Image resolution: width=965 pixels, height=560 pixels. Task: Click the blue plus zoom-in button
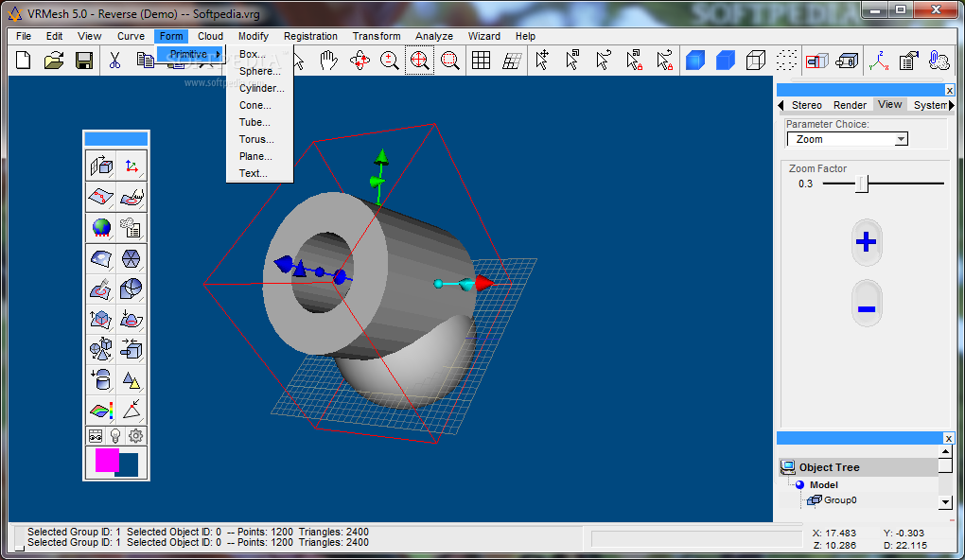click(x=867, y=242)
